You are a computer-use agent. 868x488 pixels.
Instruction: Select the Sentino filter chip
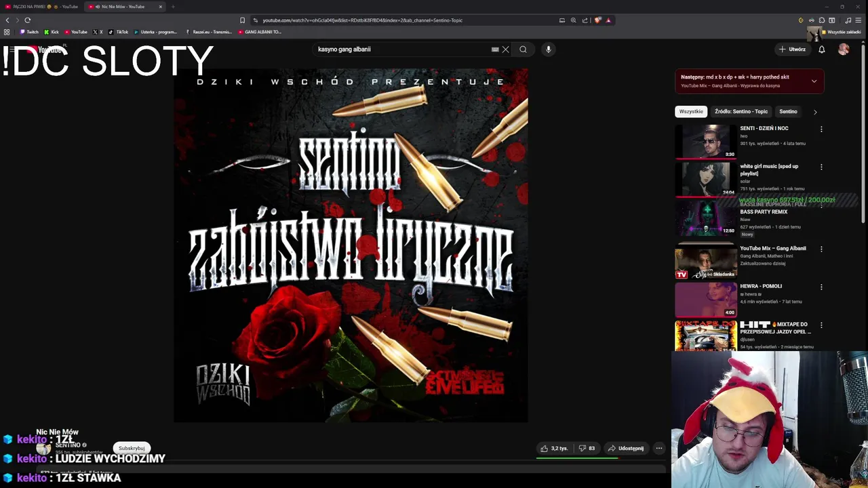(x=788, y=111)
